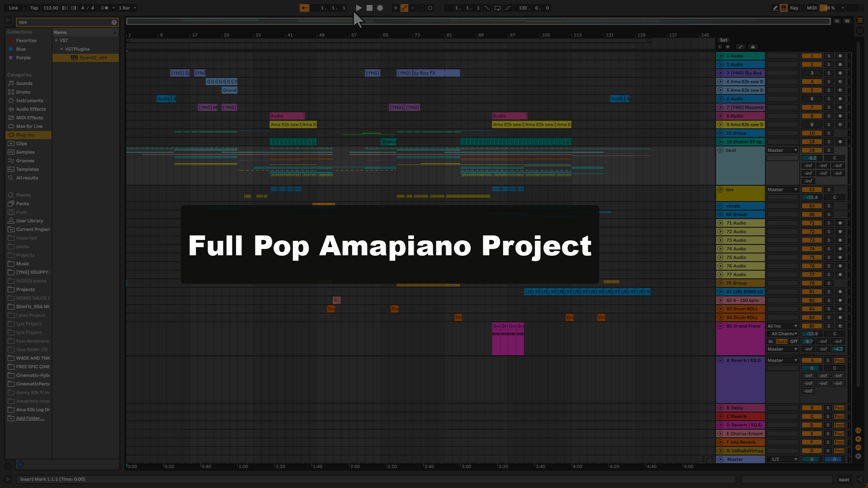The image size is (868, 488).
Task: Solo the '3 [YNG] Djy Biza' track
Action: pyautogui.click(x=829, y=73)
